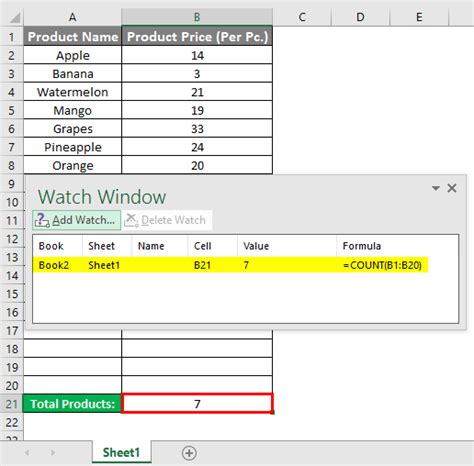Select column B header

coord(197,17)
